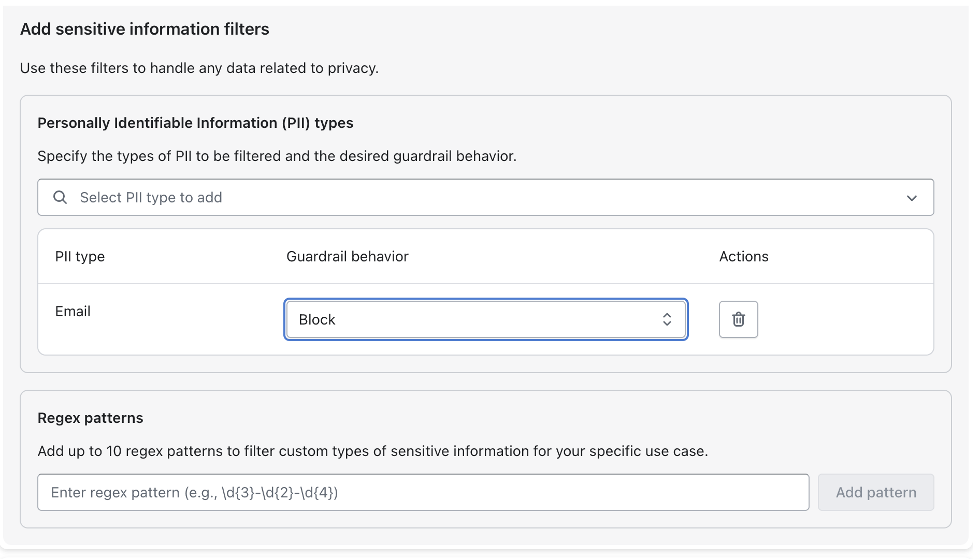980x559 pixels.
Task: Click the 'Select PII type to add' placeholder text
Action: (x=151, y=198)
